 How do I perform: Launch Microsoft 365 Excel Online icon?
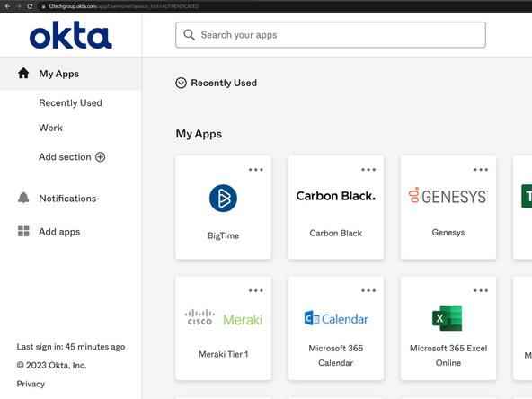point(448,318)
